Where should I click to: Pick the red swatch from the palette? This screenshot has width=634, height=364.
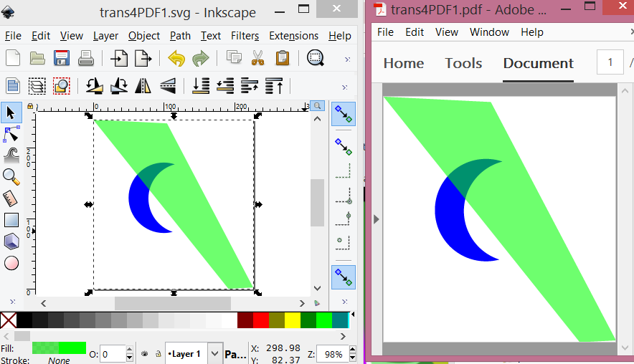click(261, 320)
